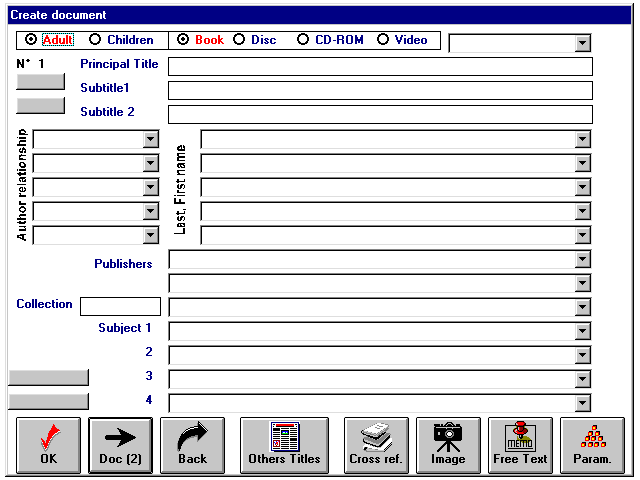640x480 pixels.
Task: Click the Collection code input box
Action: (120, 306)
